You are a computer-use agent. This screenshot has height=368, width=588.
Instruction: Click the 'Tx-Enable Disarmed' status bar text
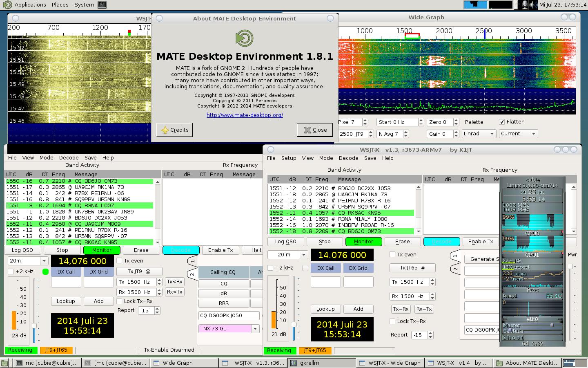point(169,350)
